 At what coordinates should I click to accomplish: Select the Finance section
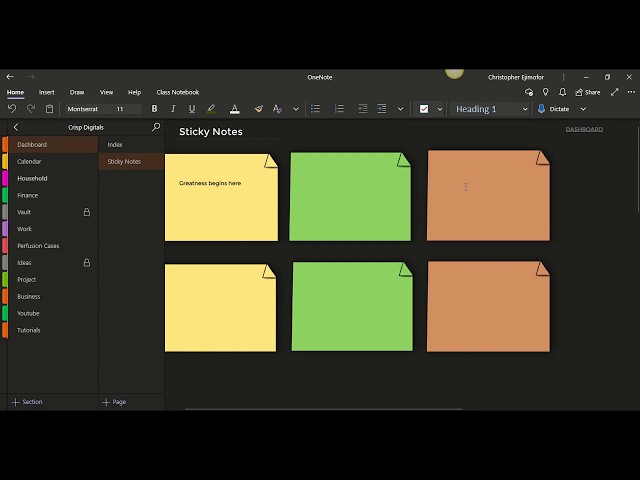(x=53, y=195)
